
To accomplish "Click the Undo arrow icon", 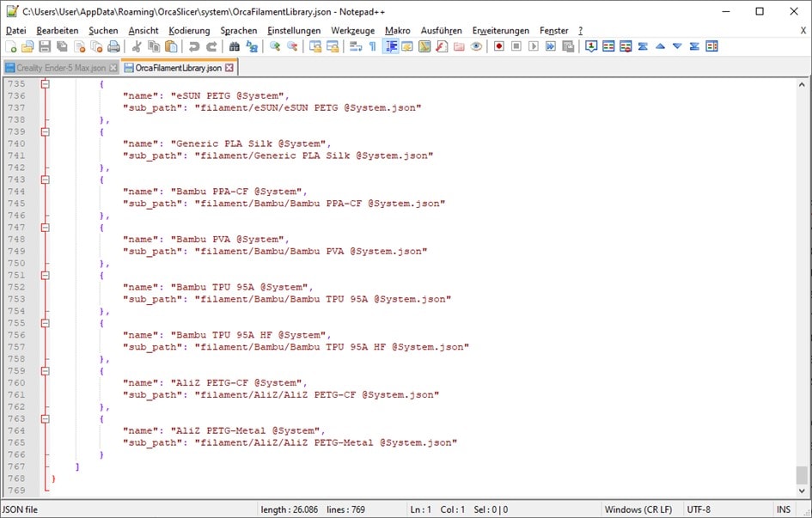I will point(194,46).
